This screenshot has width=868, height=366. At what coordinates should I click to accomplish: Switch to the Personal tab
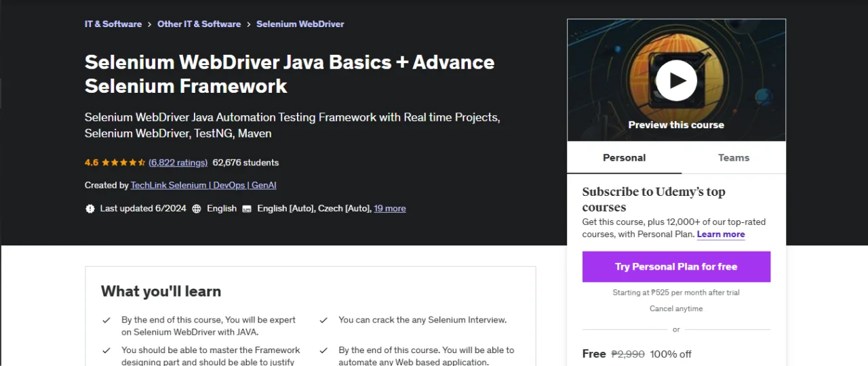pos(625,157)
